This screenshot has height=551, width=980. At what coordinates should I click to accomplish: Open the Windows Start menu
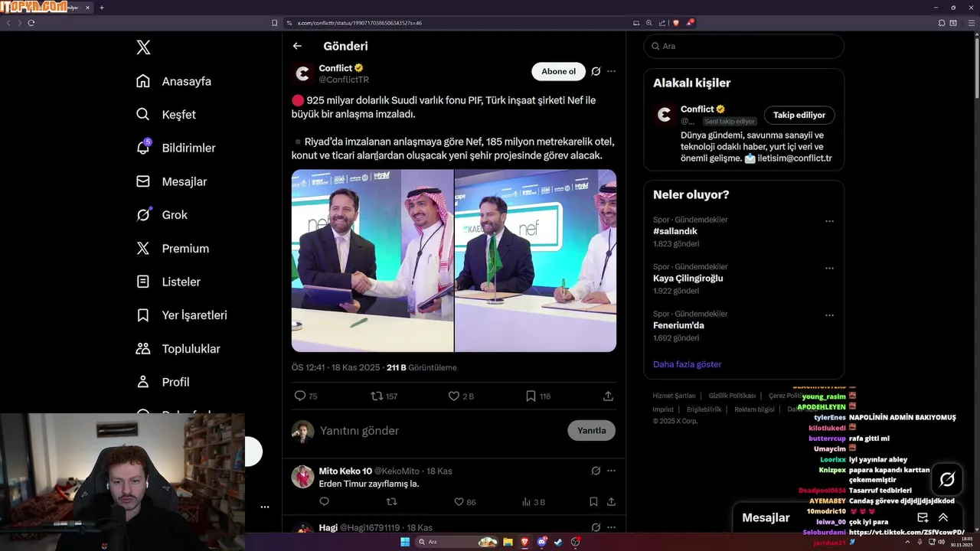click(404, 542)
